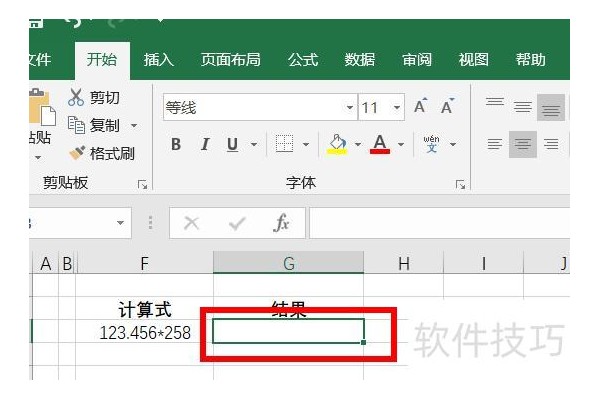Select the 结果 header cell
This screenshot has width=600, height=400.
(x=288, y=309)
